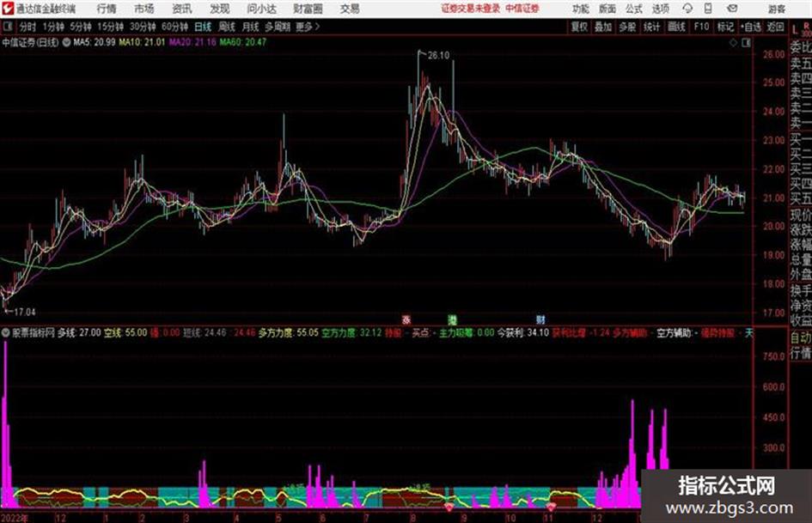
Task: Switch to 分时 chart period
Action: [27, 27]
